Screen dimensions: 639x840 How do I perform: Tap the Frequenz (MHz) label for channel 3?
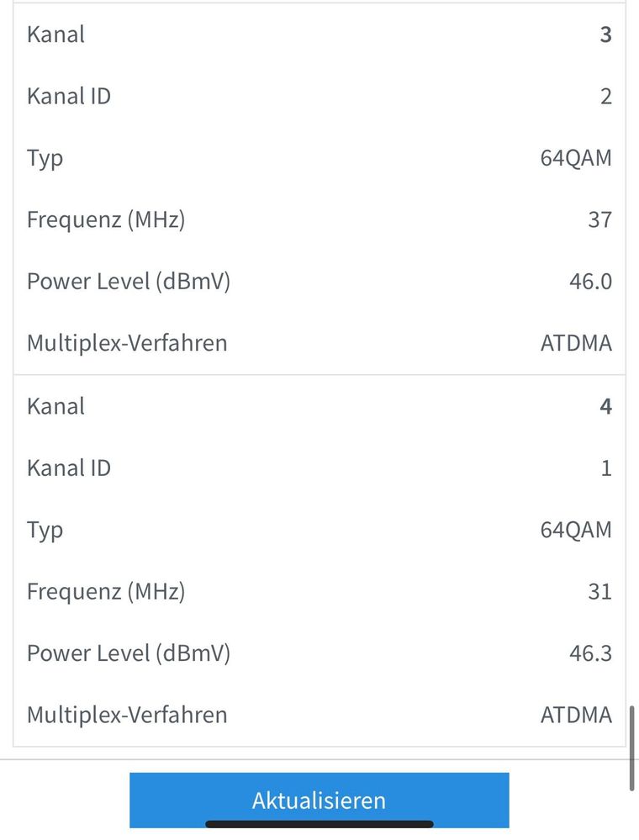[106, 220]
